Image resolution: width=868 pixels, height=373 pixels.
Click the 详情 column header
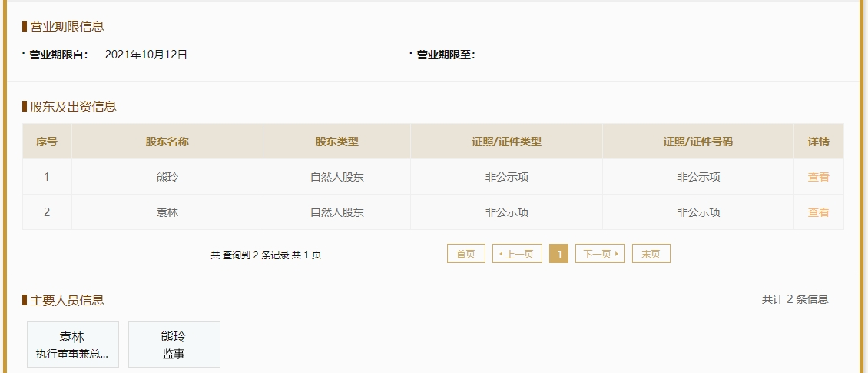click(819, 142)
